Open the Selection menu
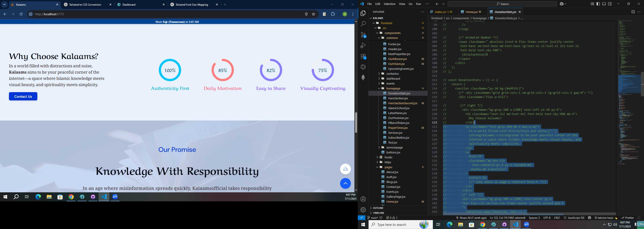Viewport: 644px width, 229px height. click(390, 4)
